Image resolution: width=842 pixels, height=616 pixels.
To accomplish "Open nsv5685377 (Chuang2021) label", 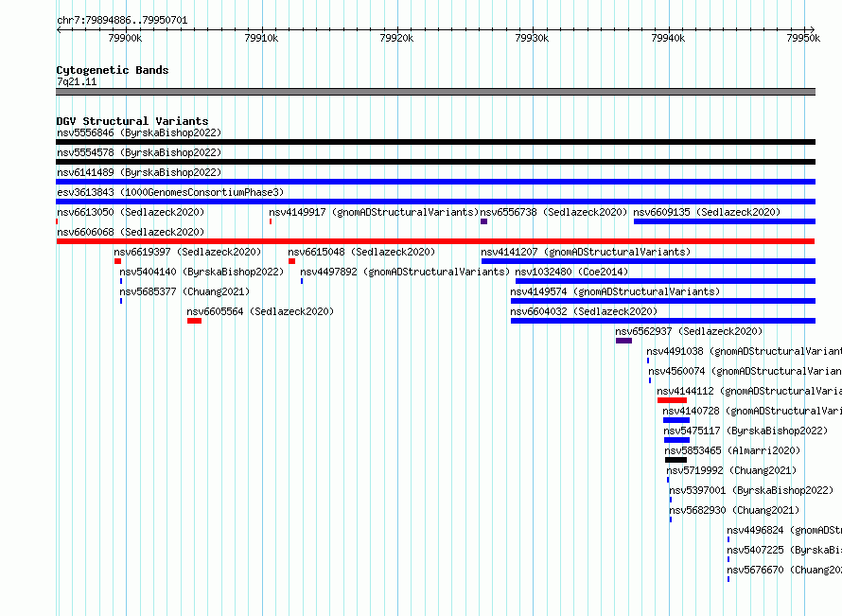I will click(184, 291).
